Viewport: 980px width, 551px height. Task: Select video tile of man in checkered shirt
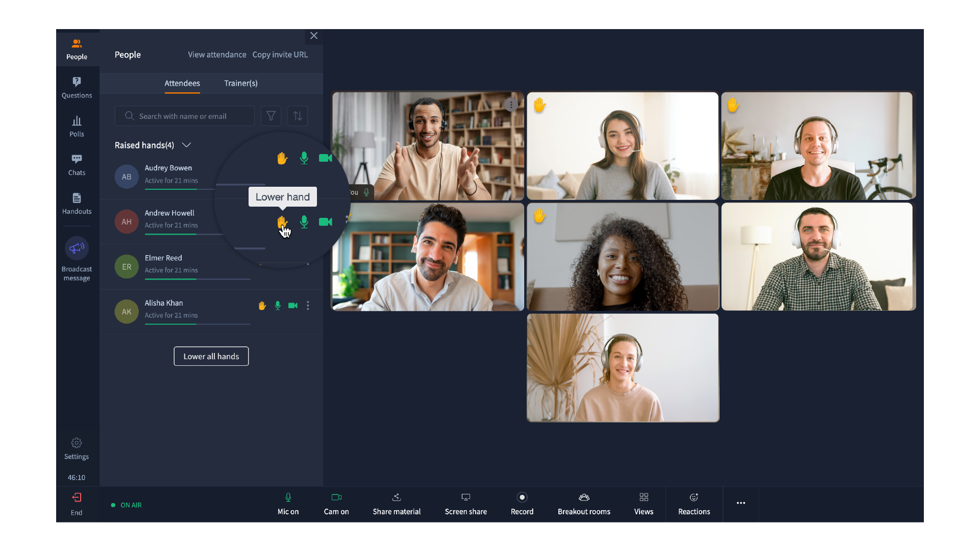(x=818, y=257)
